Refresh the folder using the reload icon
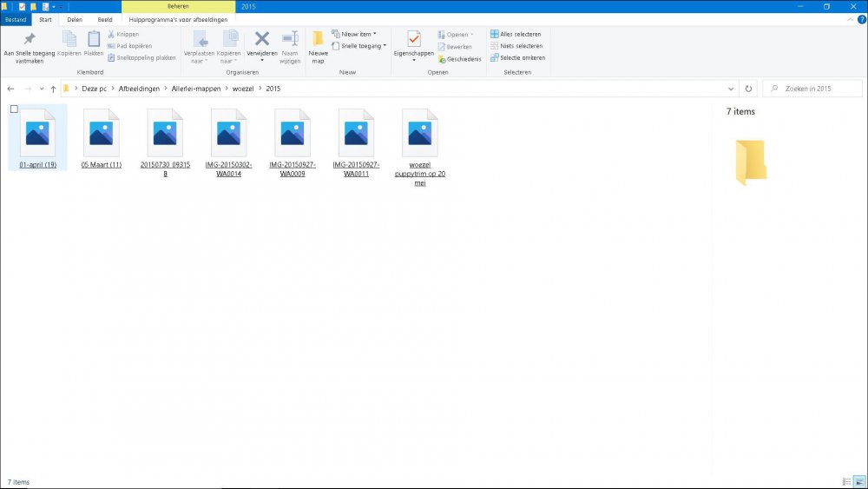 coord(749,89)
